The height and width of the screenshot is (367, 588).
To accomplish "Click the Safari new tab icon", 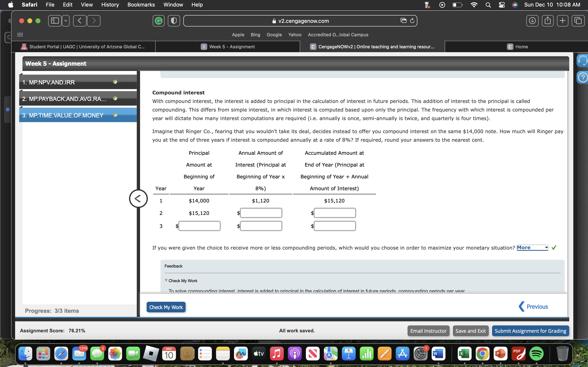I will click(563, 20).
